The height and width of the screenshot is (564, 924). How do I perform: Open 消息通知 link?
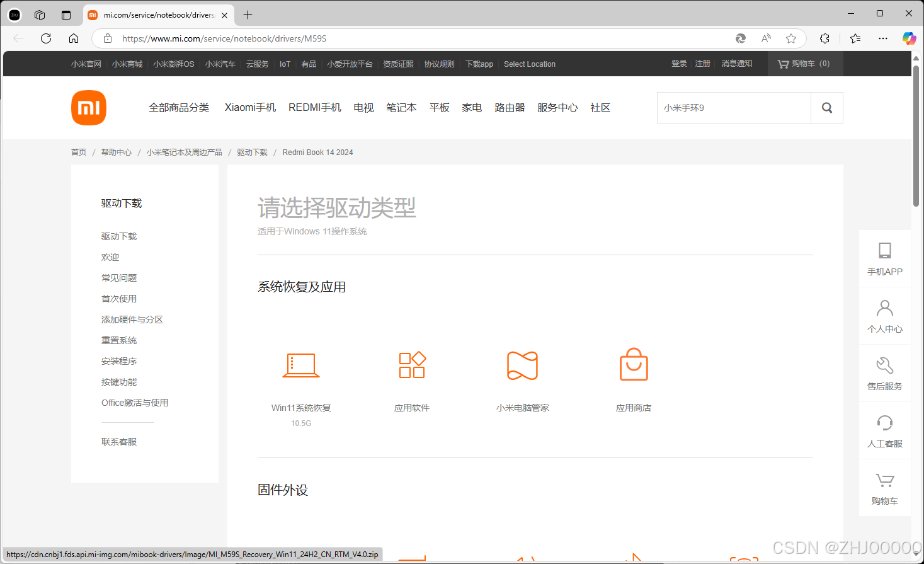coord(737,64)
